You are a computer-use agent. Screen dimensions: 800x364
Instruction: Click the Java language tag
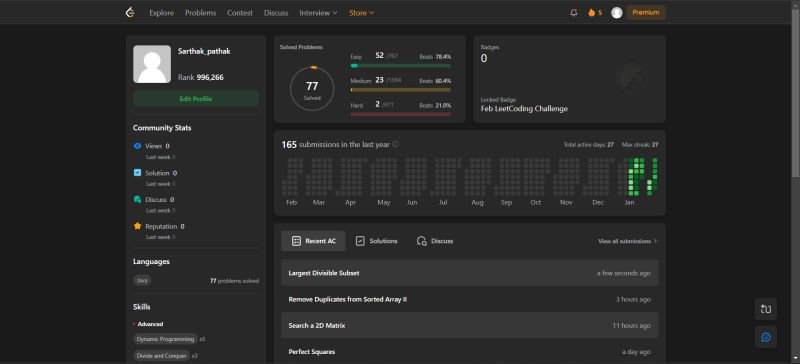point(142,280)
